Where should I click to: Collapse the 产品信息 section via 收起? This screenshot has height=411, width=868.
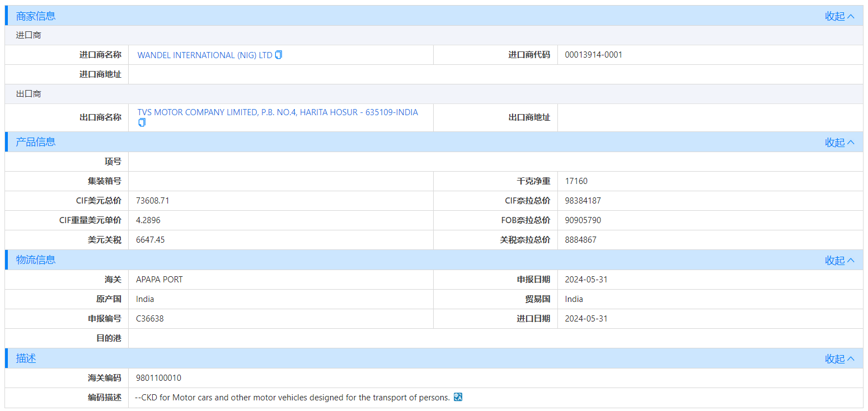(835, 142)
